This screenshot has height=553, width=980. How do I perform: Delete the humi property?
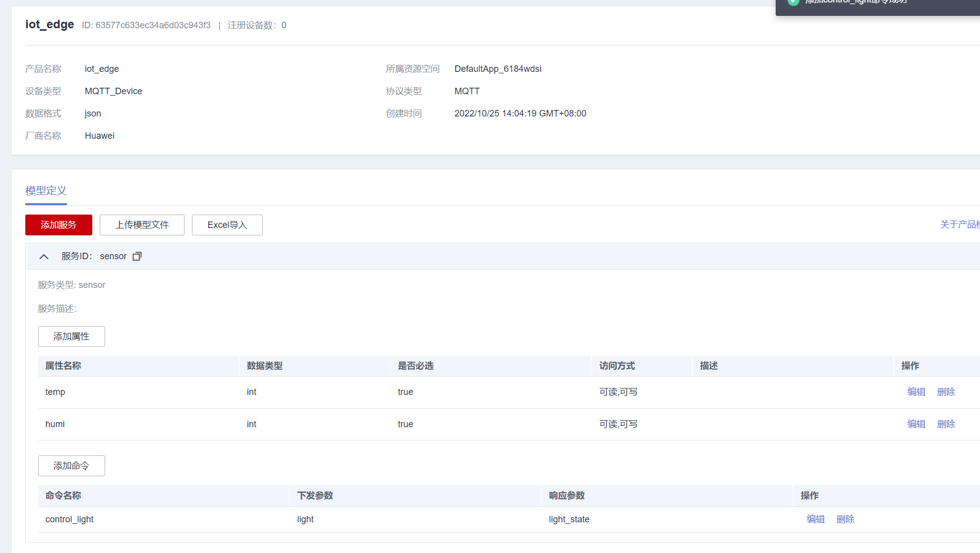(x=946, y=424)
